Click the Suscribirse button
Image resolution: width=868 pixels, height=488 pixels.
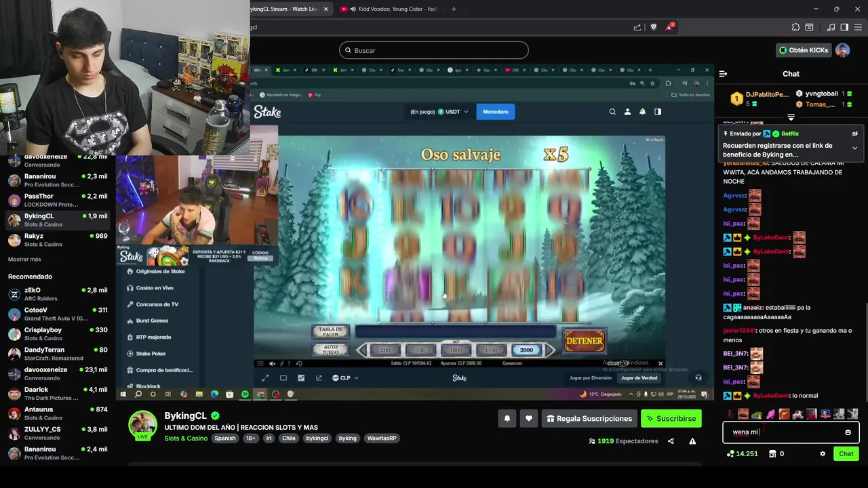coord(671,419)
